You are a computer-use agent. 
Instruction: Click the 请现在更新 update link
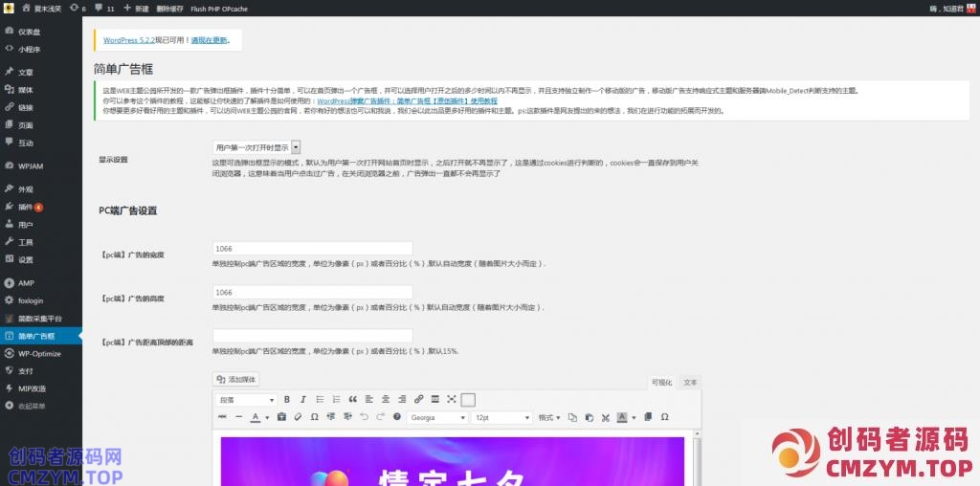pos(210,40)
